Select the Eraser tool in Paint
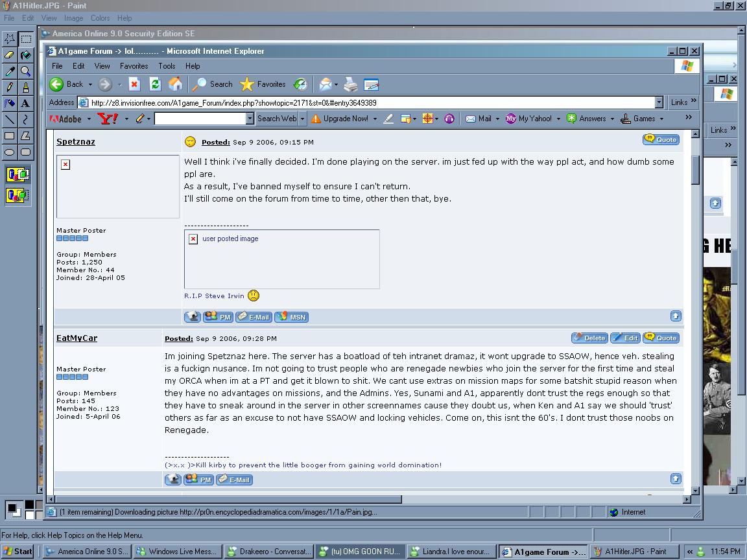The image size is (747, 560). [10, 55]
